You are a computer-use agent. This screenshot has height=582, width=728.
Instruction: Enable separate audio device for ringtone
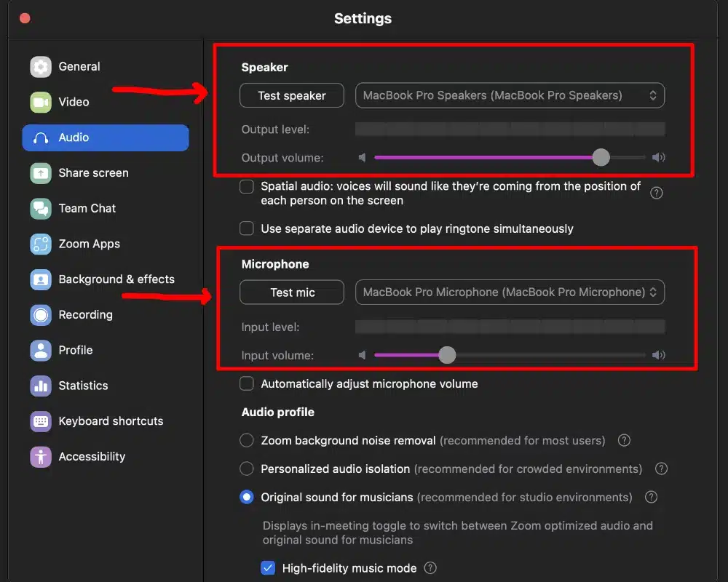pyautogui.click(x=247, y=228)
